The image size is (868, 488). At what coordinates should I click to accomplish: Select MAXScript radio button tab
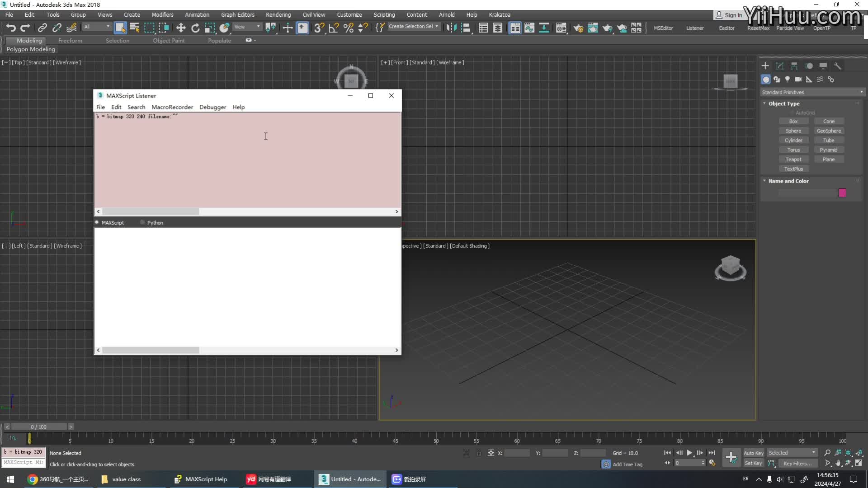(x=98, y=222)
